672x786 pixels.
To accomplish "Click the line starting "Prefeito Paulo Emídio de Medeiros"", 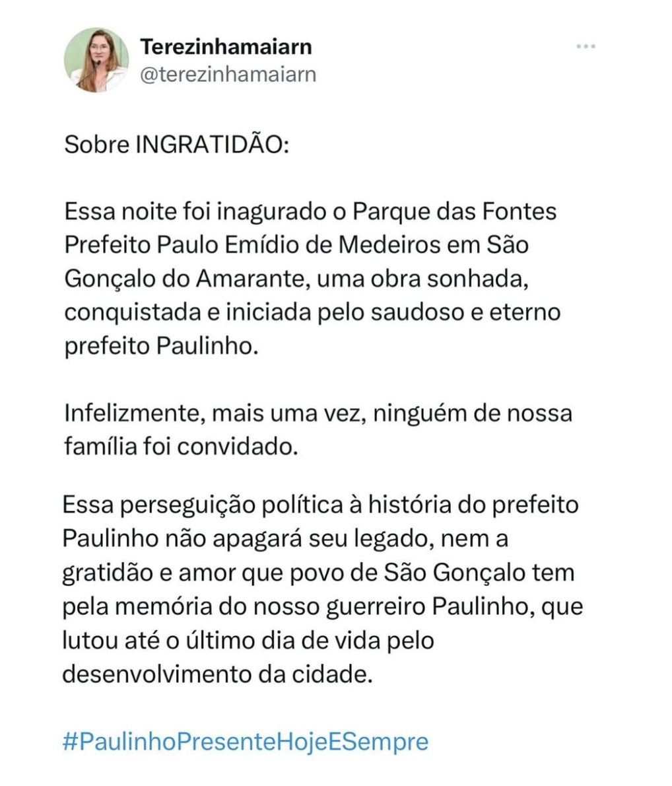I will click(x=296, y=245).
